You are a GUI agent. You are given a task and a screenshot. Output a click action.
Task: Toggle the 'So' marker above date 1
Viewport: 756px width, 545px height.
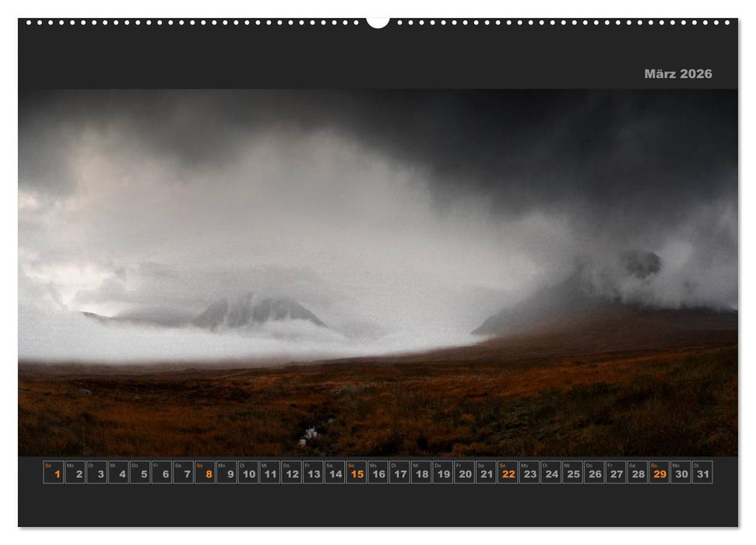click(x=47, y=463)
